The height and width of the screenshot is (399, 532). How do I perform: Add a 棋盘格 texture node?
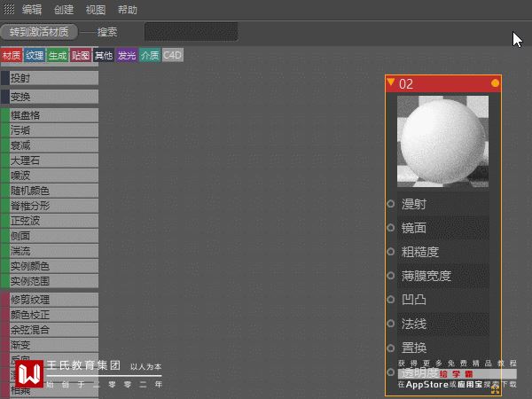[50, 115]
